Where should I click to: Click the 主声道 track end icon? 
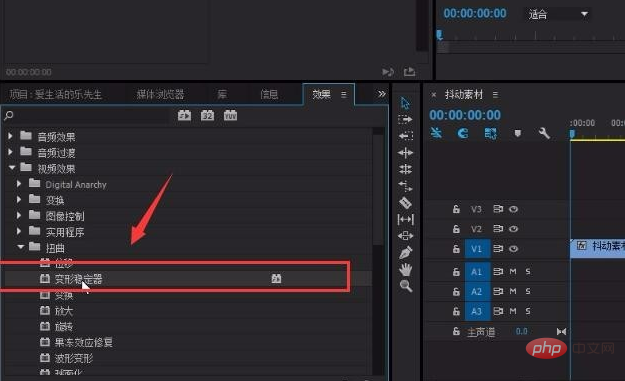coord(561,332)
